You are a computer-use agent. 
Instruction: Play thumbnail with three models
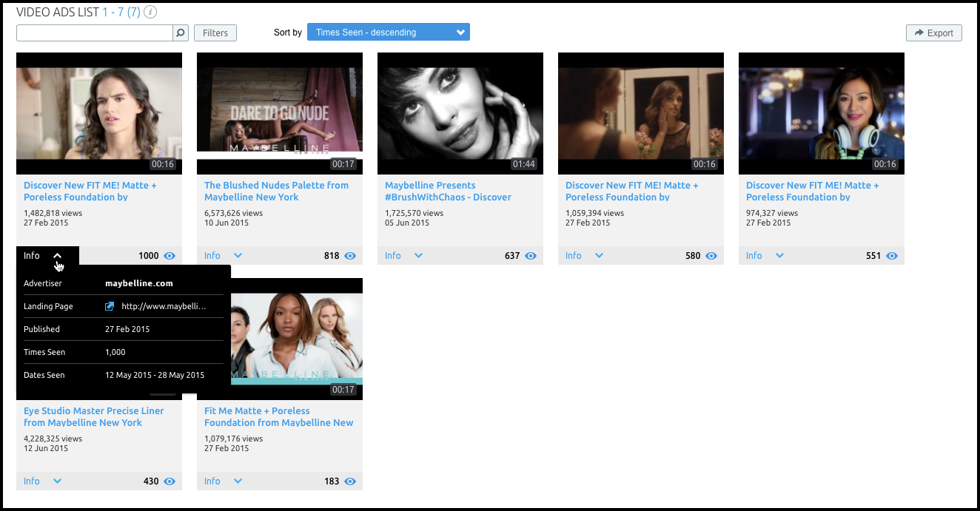(x=296, y=339)
